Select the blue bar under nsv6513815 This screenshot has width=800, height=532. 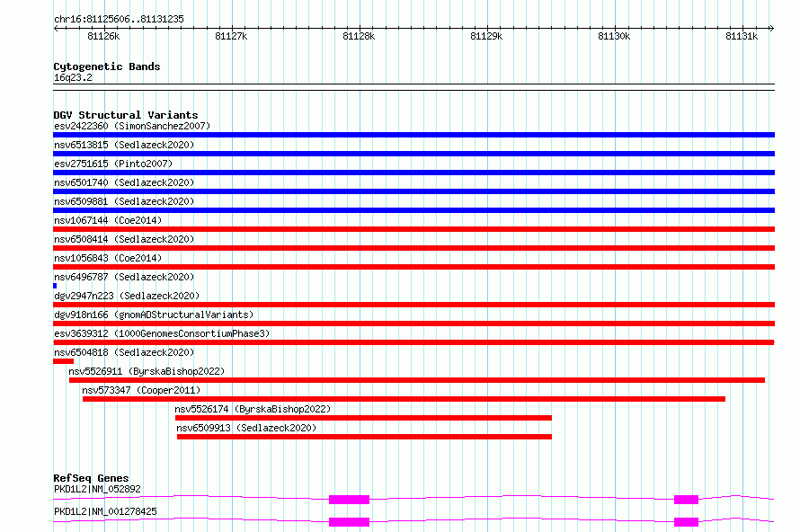point(413,154)
